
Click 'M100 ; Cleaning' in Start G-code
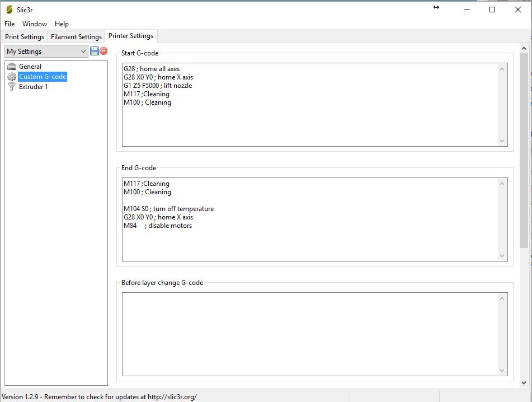point(147,102)
